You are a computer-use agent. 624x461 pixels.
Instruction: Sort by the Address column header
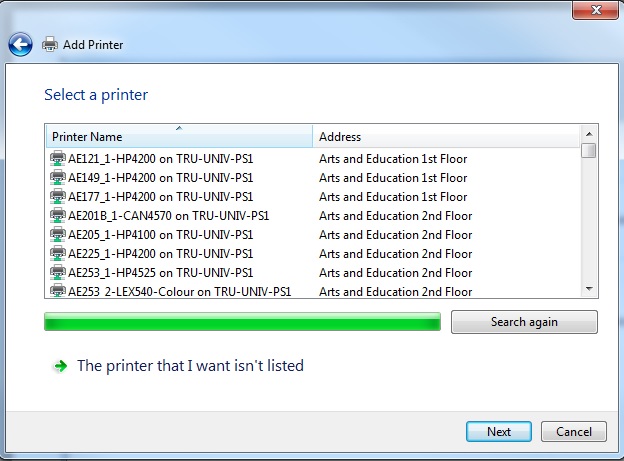446,137
